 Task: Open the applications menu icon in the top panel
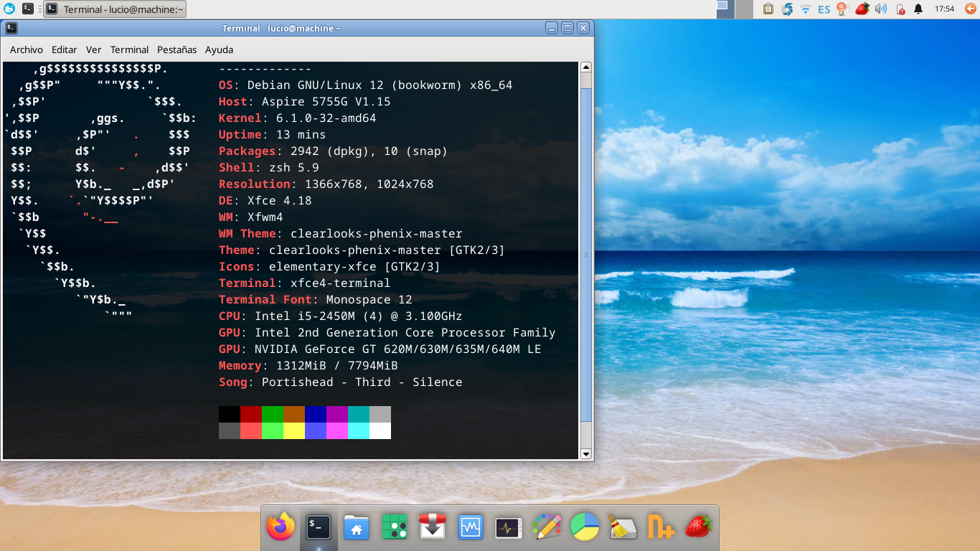click(9, 9)
